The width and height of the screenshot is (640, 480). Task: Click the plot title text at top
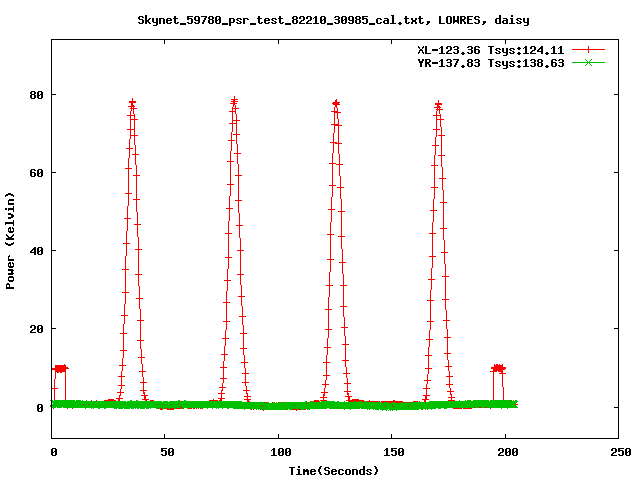334,19
